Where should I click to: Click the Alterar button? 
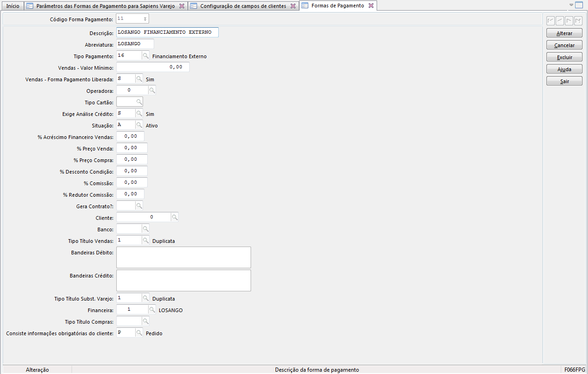pyautogui.click(x=564, y=33)
